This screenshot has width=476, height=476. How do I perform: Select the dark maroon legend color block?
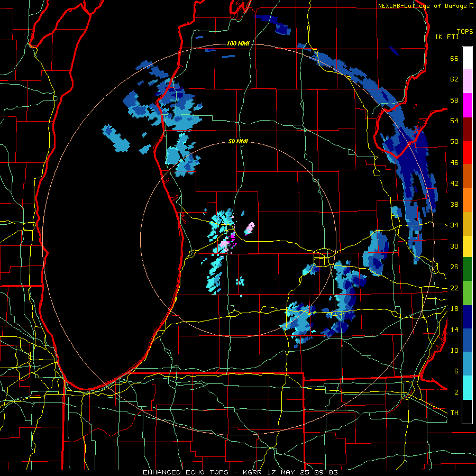[x=467, y=129]
